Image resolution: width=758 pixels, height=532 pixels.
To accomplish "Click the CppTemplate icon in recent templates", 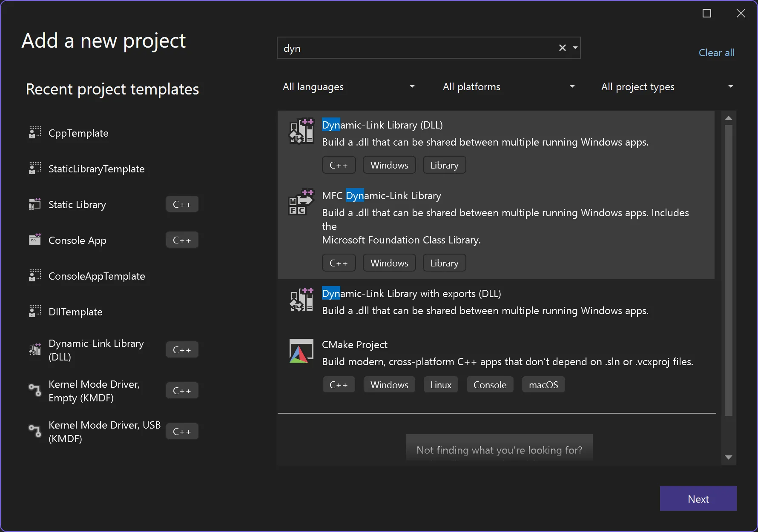I will click(x=35, y=133).
